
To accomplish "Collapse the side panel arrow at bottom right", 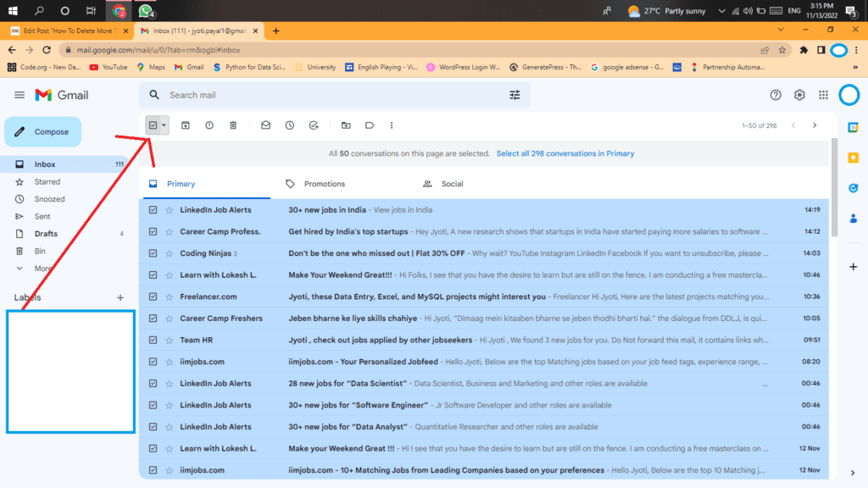I will [x=853, y=473].
